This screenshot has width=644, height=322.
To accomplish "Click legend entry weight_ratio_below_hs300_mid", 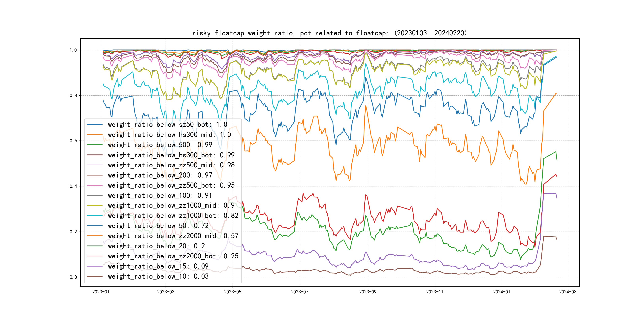I will (x=169, y=135).
